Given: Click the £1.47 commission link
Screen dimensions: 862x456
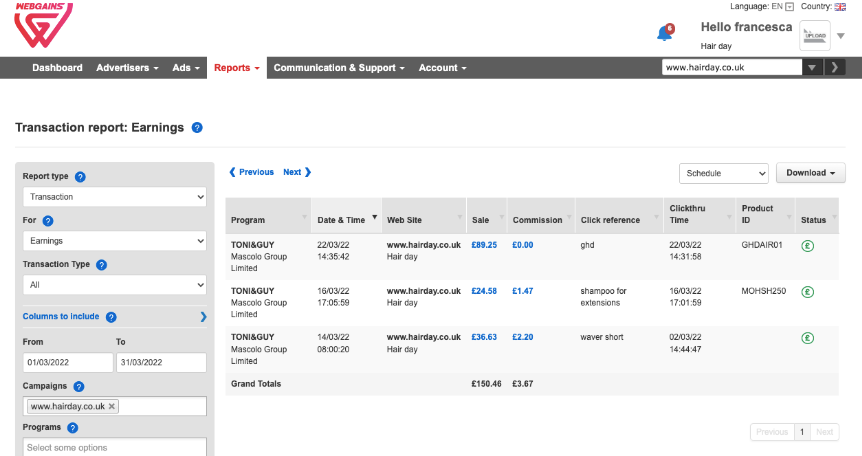Looking at the screenshot, I should point(523,291).
